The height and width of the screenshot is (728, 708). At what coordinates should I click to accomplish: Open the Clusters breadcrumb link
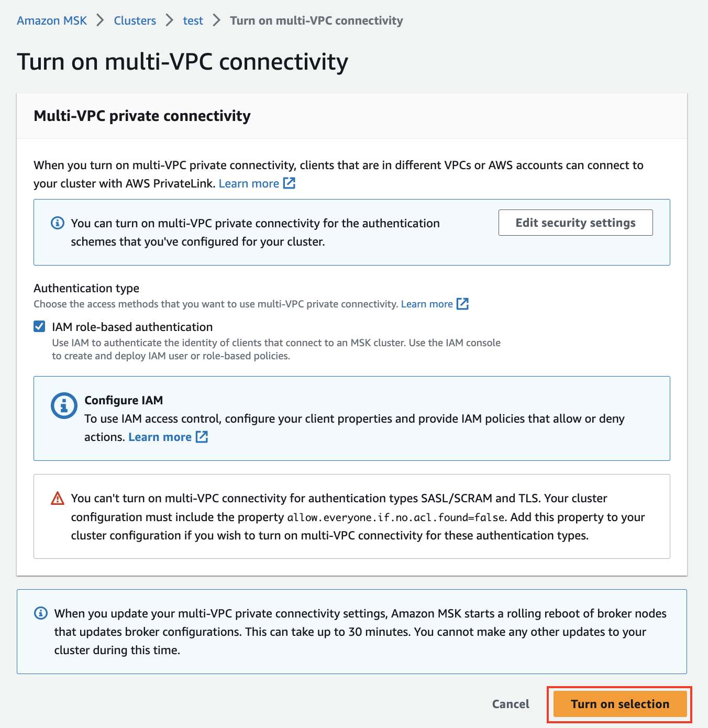(x=135, y=20)
